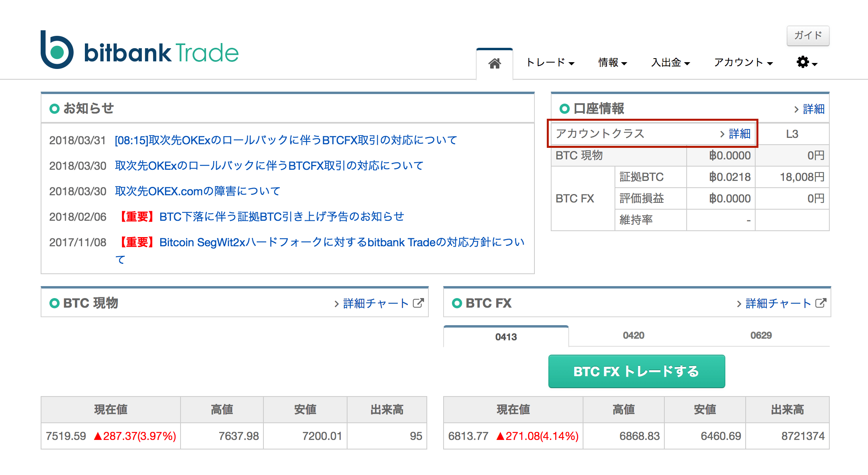This screenshot has height=475, width=868.
Task: Click the 2018/02/06 date in notices
Action: tap(78, 217)
